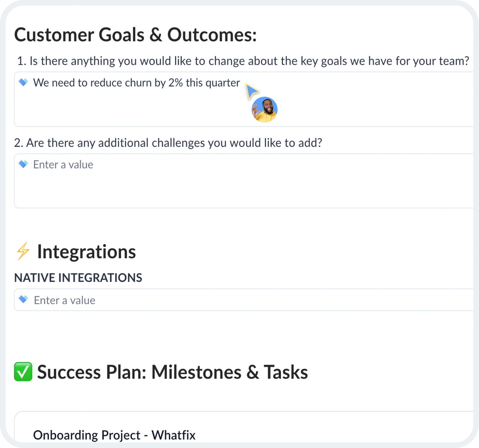Click the 'We need to reduce churn' answer text
Screen dimensions: 479x448
(136, 83)
